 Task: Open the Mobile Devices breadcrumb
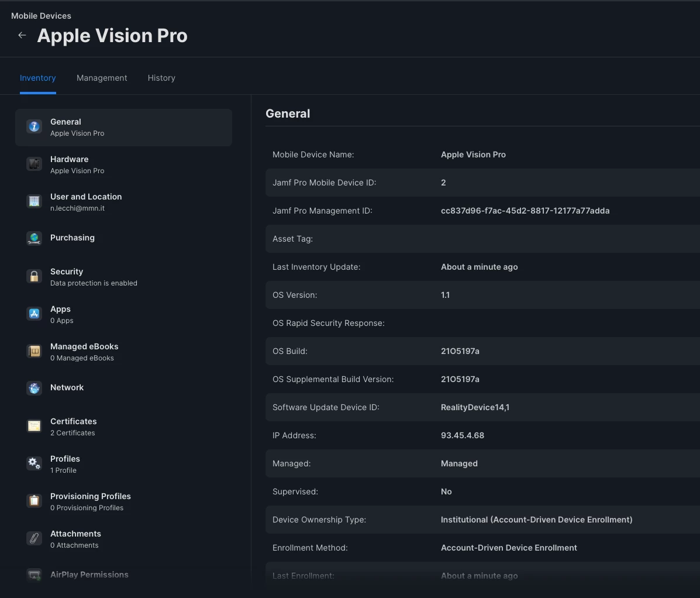pos(41,16)
